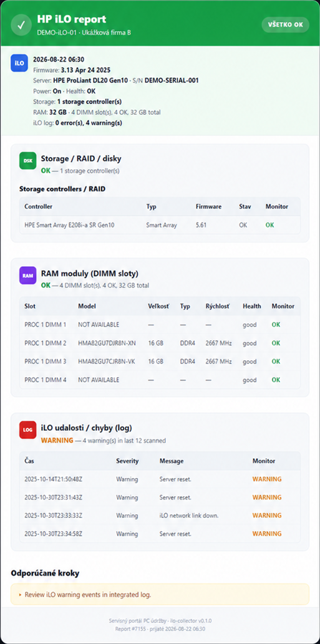Click 'RAM moduly (DIMM sloty)' heading
320x644 pixels.
(90, 273)
